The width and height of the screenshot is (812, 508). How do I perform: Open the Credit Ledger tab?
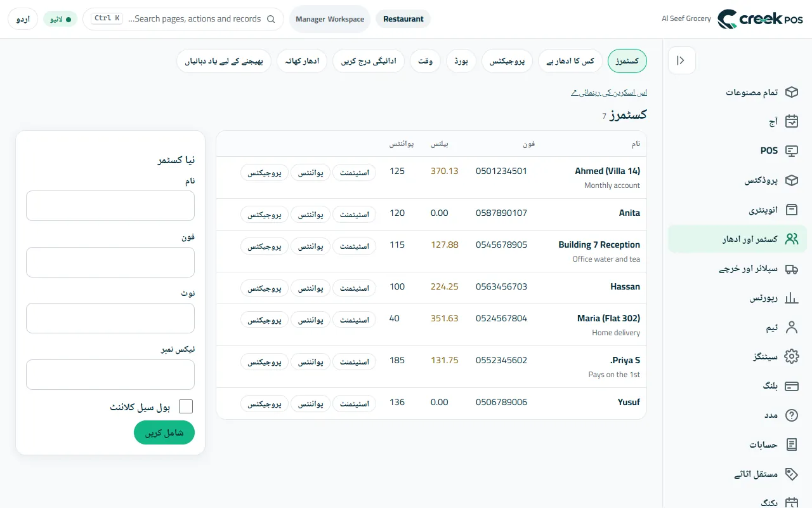pyautogui.click(x=302, y=61)
